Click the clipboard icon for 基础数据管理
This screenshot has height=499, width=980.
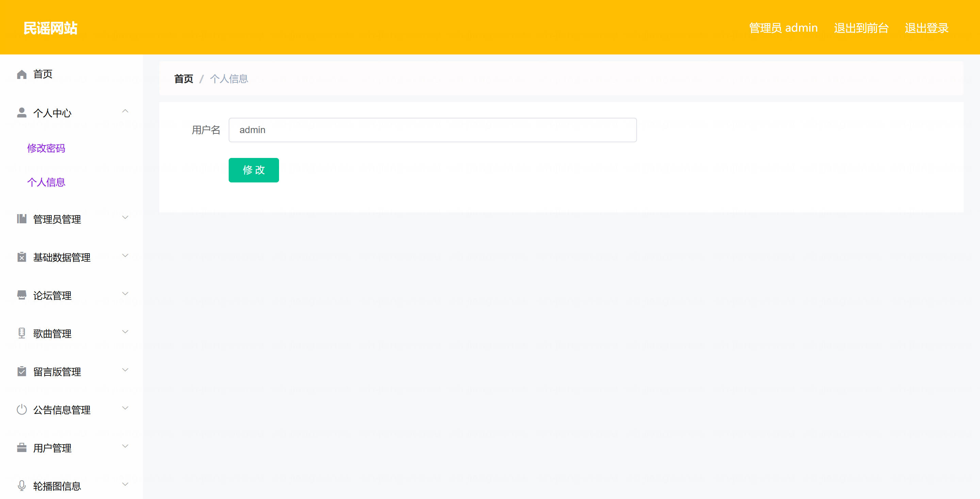point(22,257)
